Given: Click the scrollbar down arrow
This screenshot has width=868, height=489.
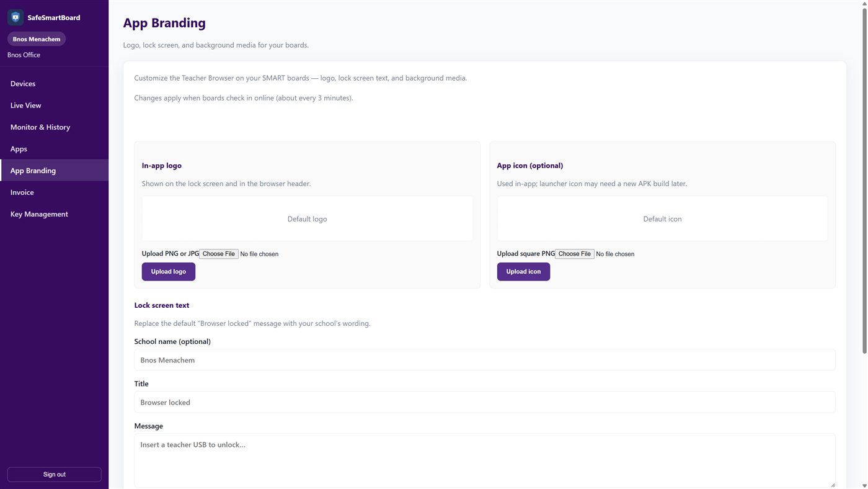Looking at the screenshot, I should tap(864, 485).
